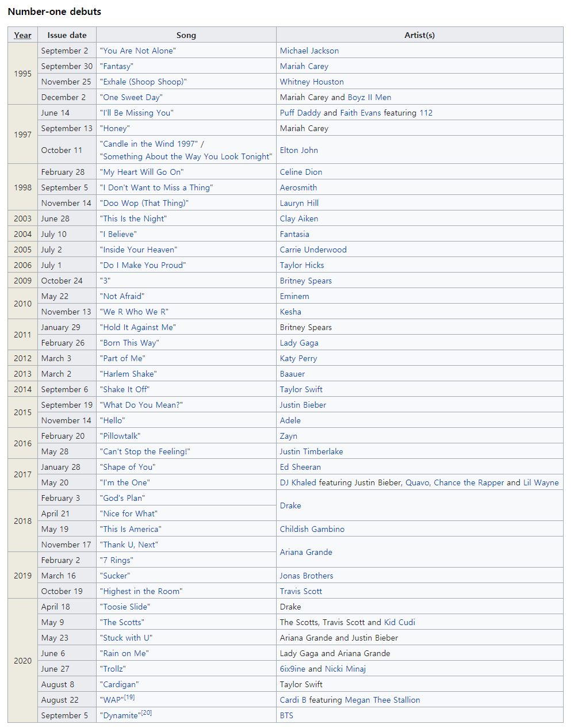
Task: Open the "Born This Way" link
Action: coord(130,343)
